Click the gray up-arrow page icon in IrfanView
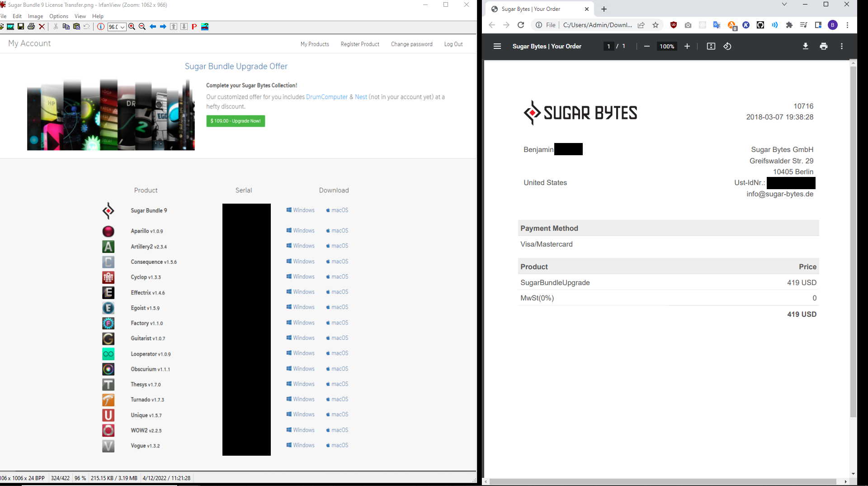This screenshot has height=486, width=868. 174,27
